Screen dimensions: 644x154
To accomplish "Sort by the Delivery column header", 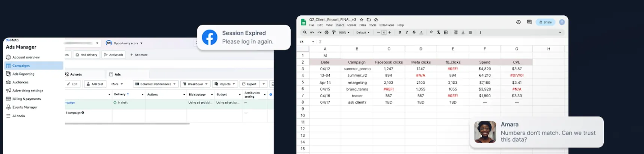I will pyautogui.click(x=121, y=94).
